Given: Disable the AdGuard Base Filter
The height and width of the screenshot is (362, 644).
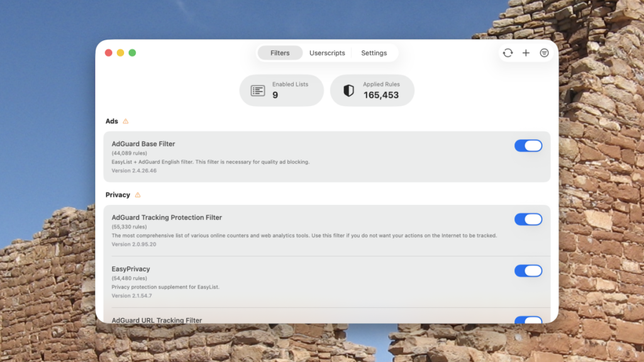Looking at the screenshot, I should [528, 145].
